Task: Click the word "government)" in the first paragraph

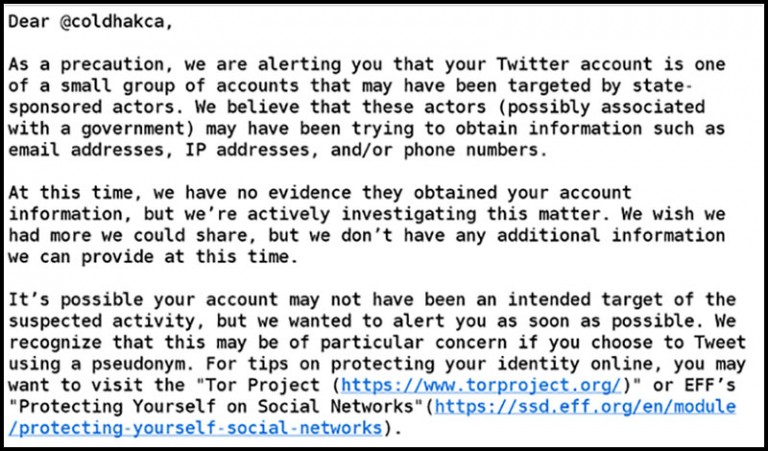Action: [x=138, y=128]
